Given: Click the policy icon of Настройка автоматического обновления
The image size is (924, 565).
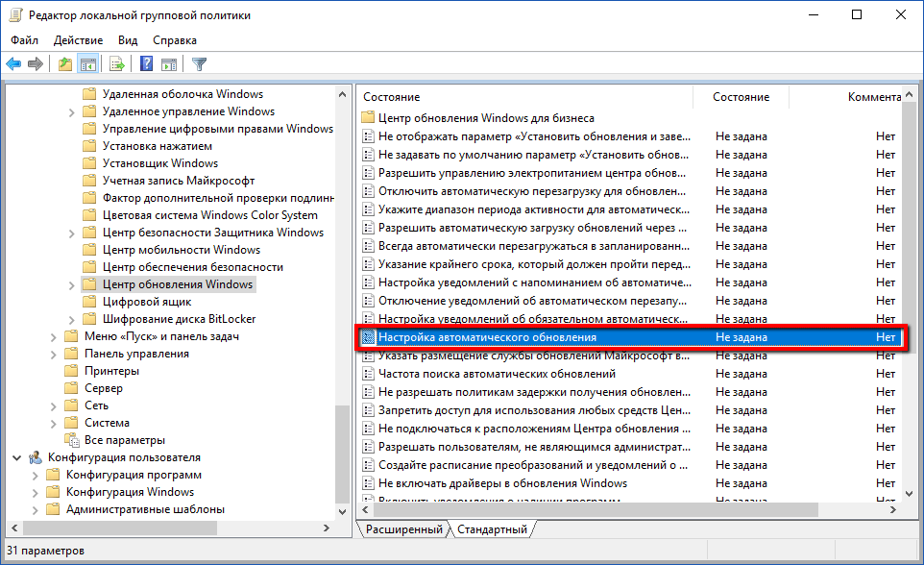Looking at the screenshot, I should (368, 337).
